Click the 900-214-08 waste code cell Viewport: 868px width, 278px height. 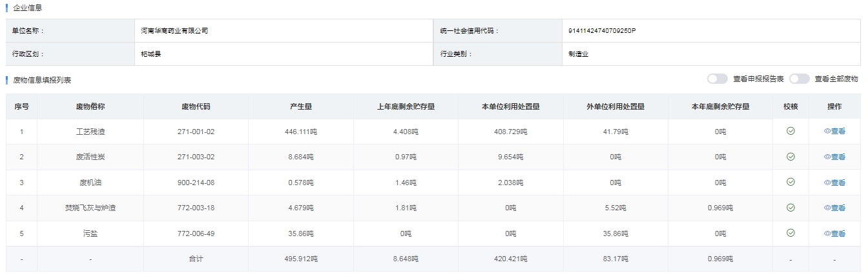pos(196,183)
